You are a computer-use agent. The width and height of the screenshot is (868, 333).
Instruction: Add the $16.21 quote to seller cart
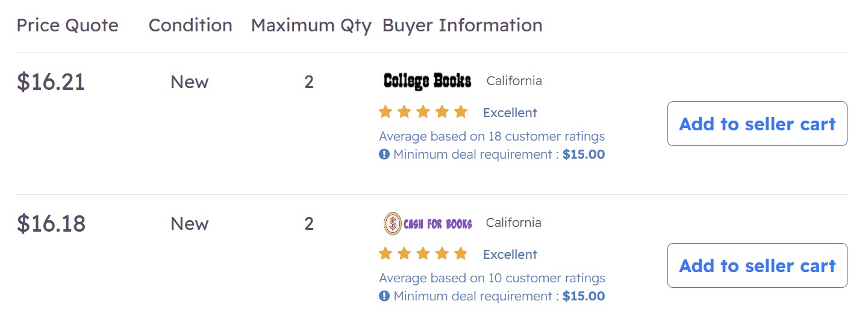pos(757,124)
